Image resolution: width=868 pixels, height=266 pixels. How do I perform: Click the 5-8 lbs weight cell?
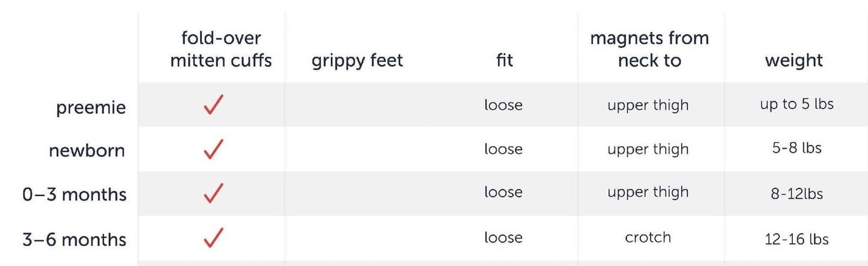pyautogui.click(x=797, y=148)
